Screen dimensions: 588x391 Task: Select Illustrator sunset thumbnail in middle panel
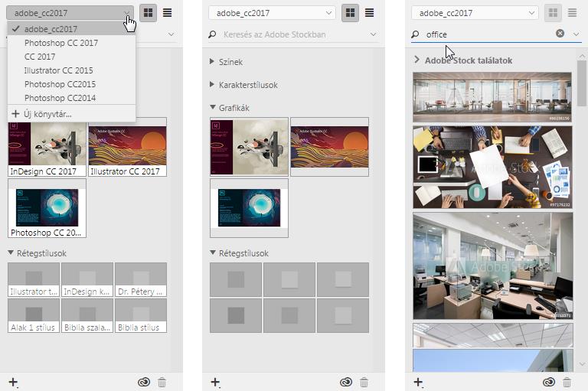[x=330, y=147]
